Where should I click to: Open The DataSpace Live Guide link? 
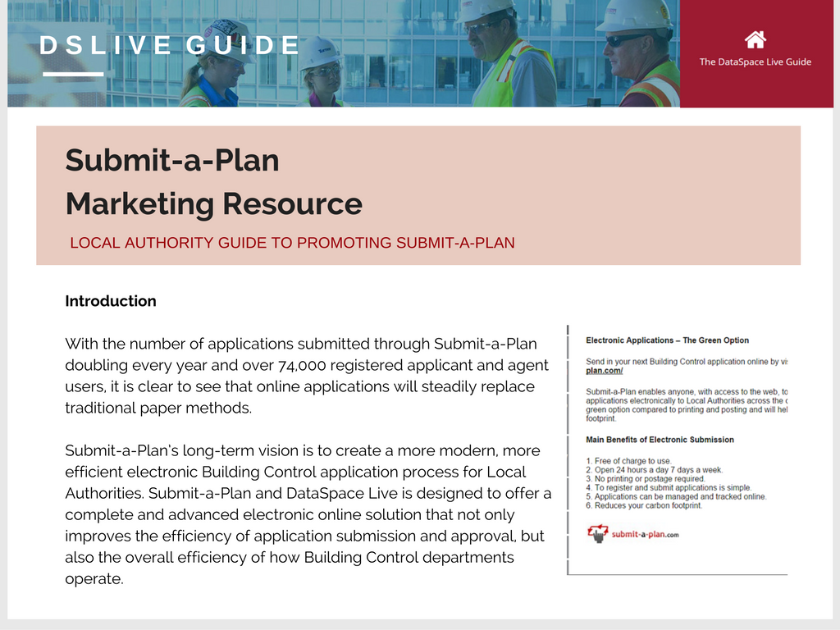point(755,62)
